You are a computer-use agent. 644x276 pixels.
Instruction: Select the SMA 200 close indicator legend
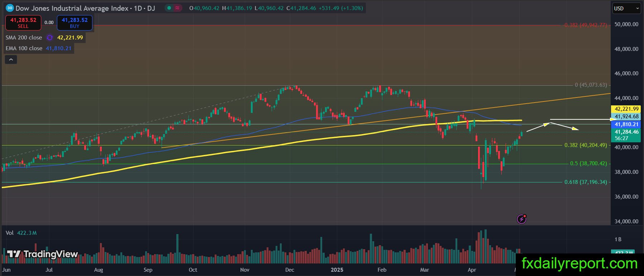(24, 38)
